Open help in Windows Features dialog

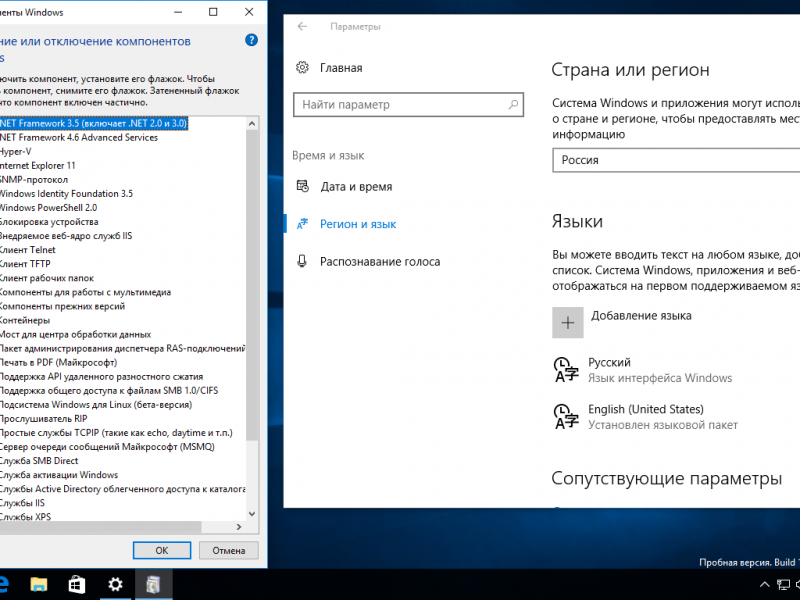click(251, 40)
